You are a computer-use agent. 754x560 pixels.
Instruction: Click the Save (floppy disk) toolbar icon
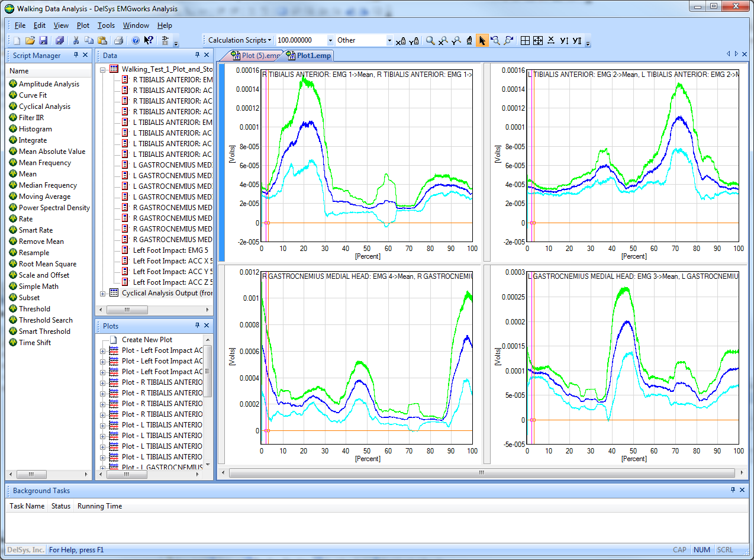pyautogui.click(x=43, y=40)
